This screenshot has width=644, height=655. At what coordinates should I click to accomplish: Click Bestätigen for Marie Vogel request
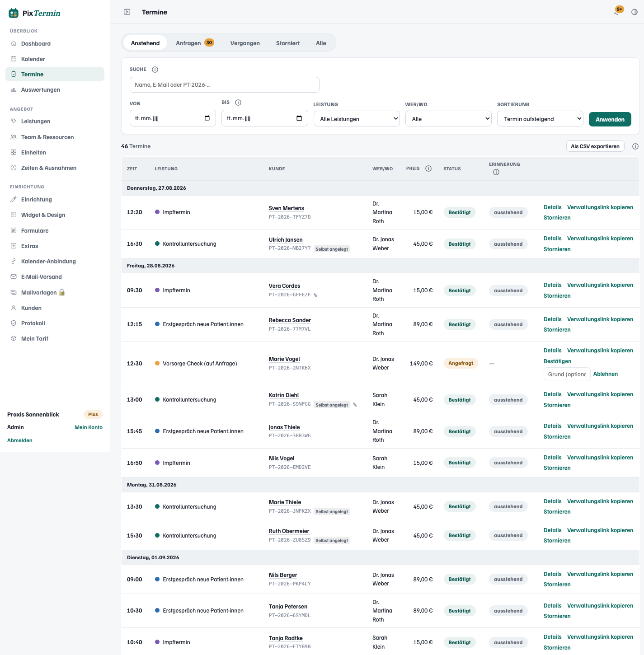pyautogui.click(x=557, y=361)
